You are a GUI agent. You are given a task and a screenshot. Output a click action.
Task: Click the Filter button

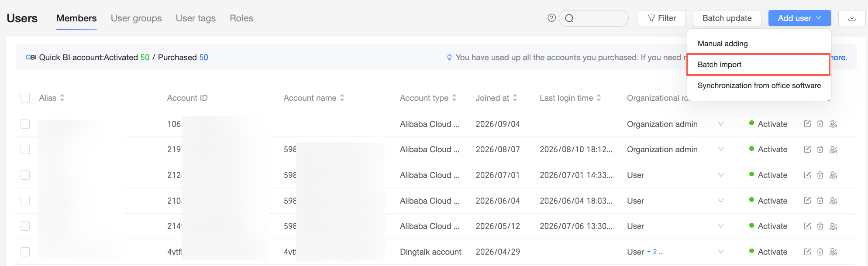point(662,18)
